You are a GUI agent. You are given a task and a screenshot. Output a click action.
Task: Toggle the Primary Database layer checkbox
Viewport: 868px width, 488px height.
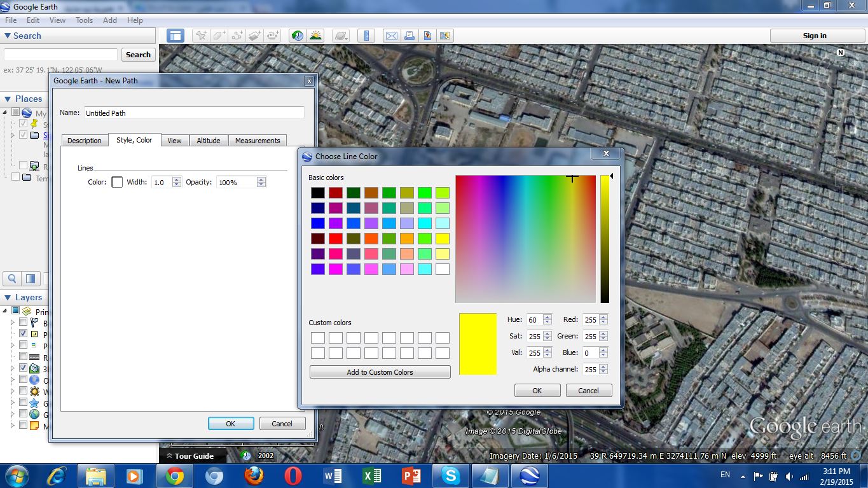tap(15, 311)
